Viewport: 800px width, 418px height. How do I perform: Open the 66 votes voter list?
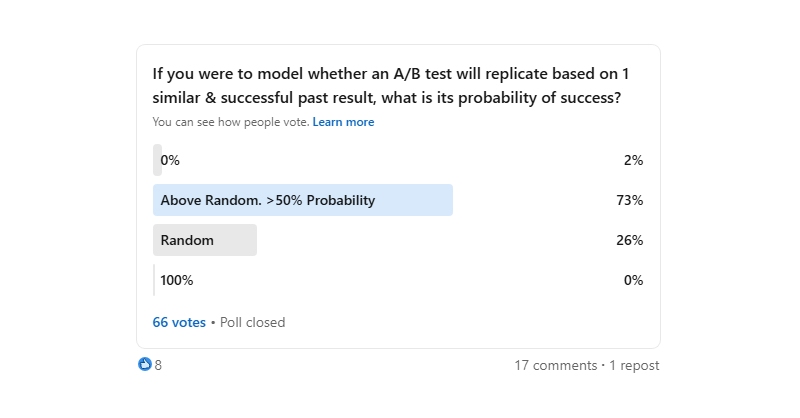click(x=179, y=322)
